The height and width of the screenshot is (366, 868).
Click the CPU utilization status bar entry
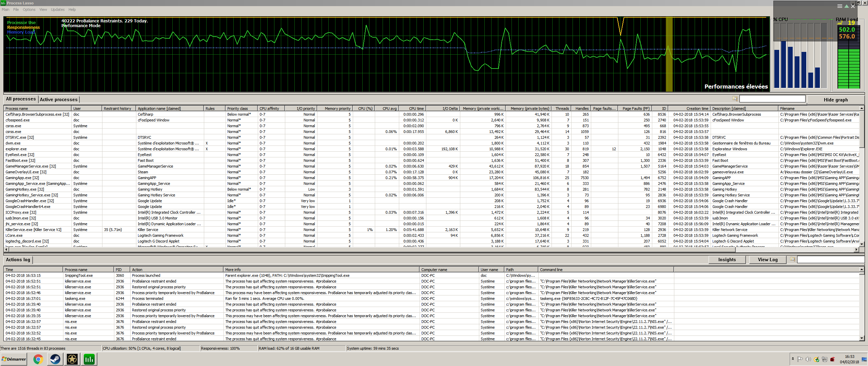[151, 348]
